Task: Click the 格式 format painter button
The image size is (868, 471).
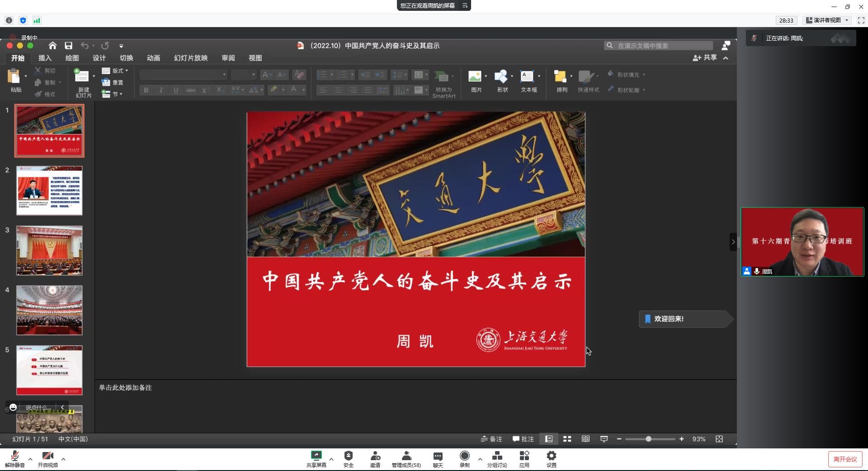Action: pos(45,94)
